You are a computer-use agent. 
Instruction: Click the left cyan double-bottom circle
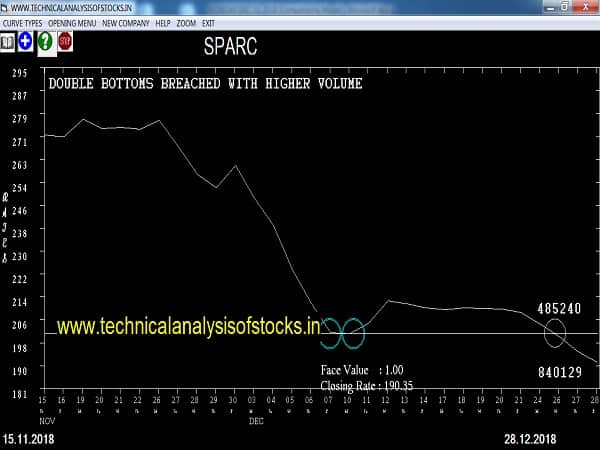click(x=331, y=333)
